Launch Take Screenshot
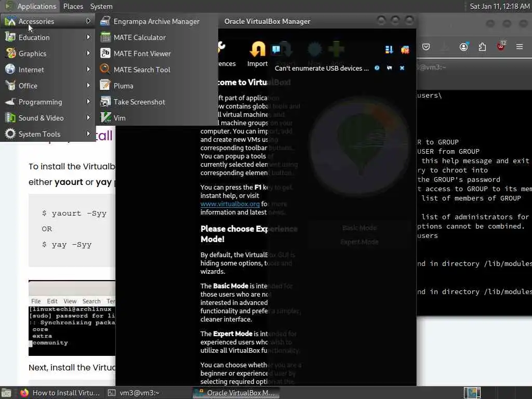The height and width of the screenshot is (399, 532). click(x=156, y=102)
